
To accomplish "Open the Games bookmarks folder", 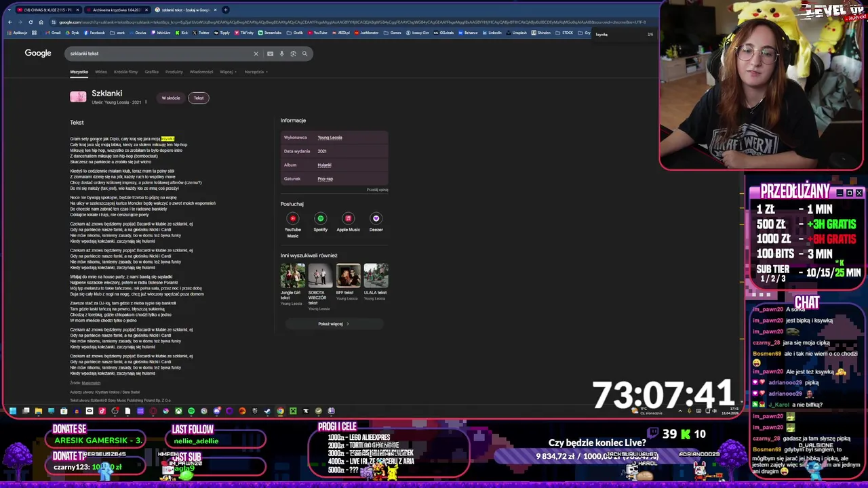I will [393, 33].
